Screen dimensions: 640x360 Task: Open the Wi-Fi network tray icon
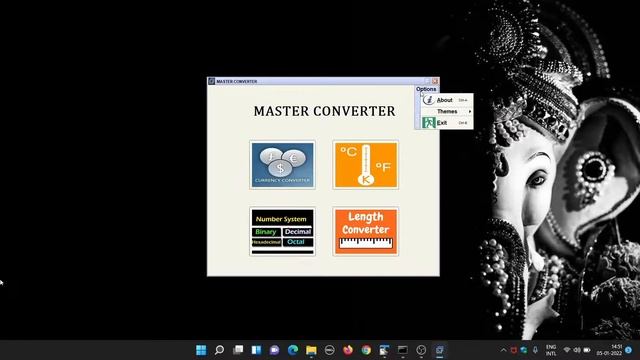click(x=567, y=350)
